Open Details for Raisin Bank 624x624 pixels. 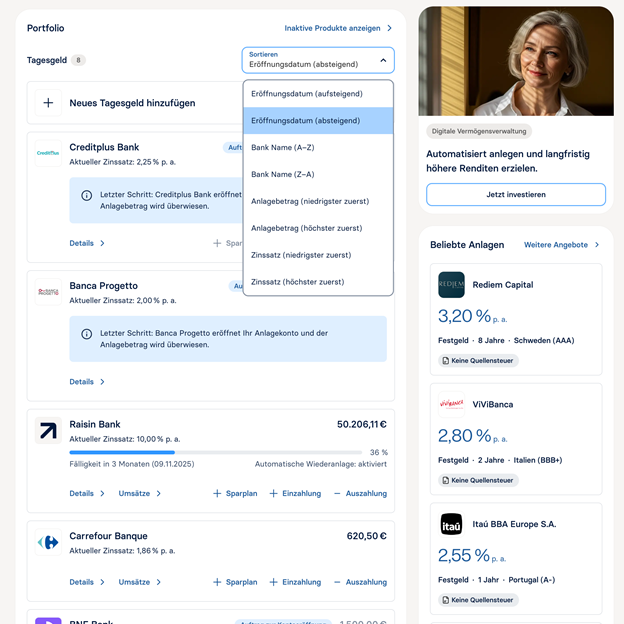(87, 493)
